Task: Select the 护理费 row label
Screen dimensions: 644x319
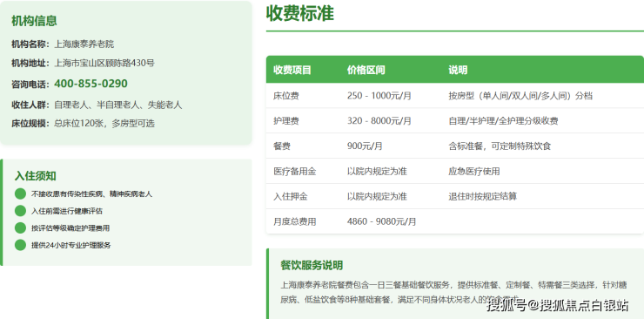Action: click(286, 121)
